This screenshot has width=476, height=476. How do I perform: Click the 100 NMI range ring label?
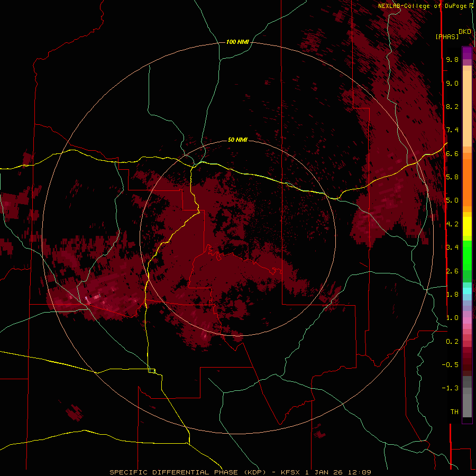(237, 42)
